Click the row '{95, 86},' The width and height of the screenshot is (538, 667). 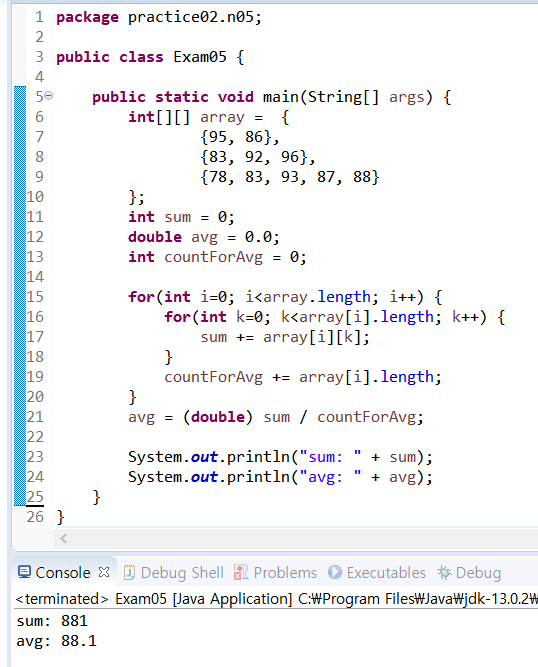(239, 137)
